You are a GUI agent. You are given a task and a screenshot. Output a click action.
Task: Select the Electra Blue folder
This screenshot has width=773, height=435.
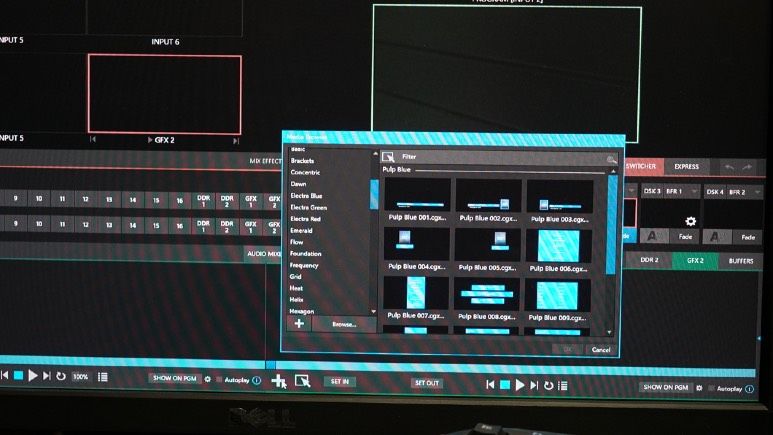[306, 196]
